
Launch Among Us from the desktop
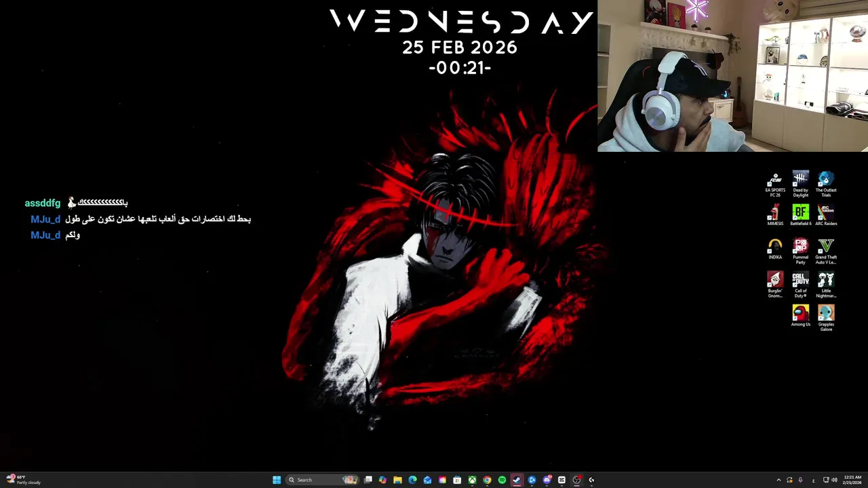pos(801,316)
